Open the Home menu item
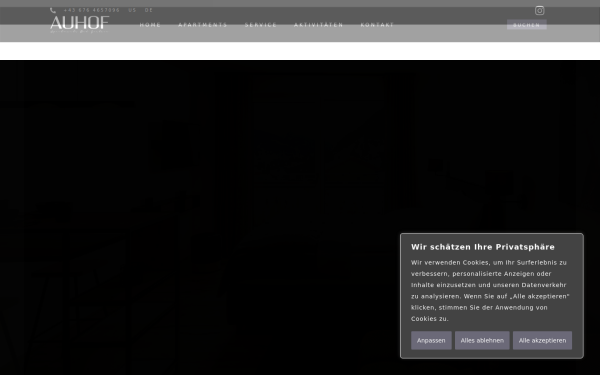 [150, 25]
